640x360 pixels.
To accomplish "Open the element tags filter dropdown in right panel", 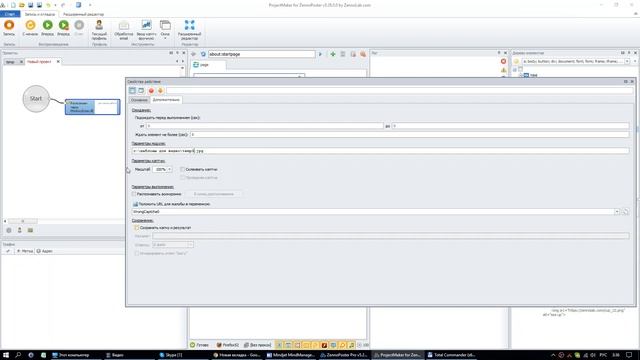I will click(627, 61).
